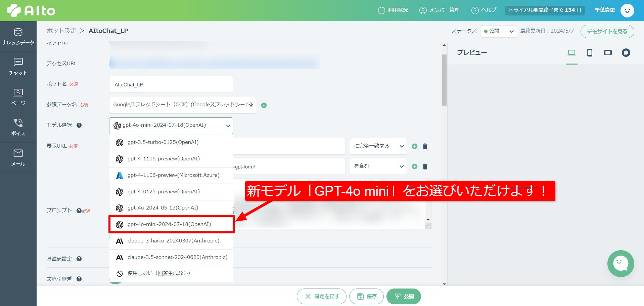The width and height of the screenshot is (644, 306).
Task: Click the トライアル期間終了まで 134 日 badge
Action: pyautogui.click(x=545, y=10)
